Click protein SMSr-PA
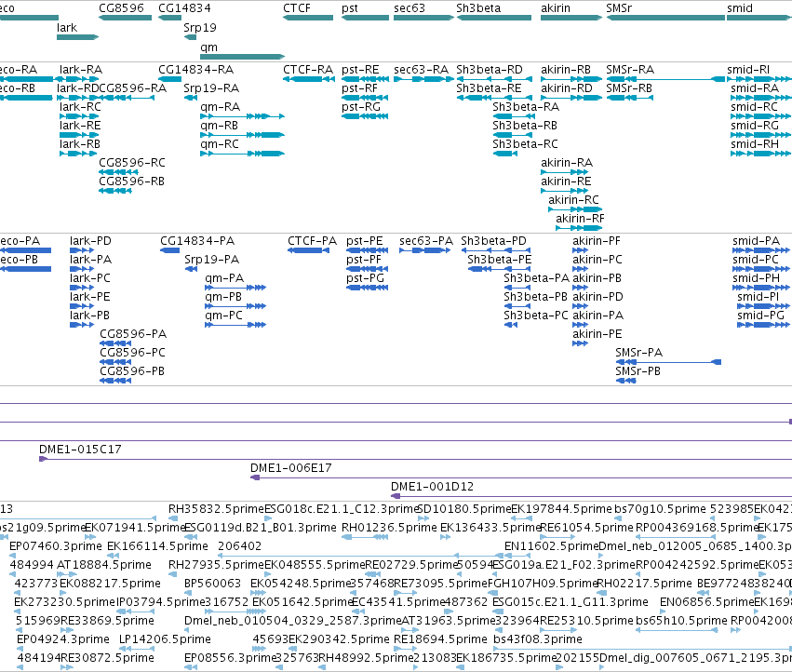This screenshot has height=672, width=792. tap(639, 353)
